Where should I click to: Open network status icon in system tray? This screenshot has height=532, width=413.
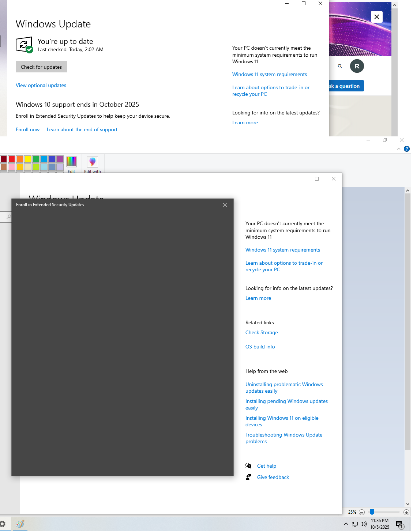[x=355, y=524]
